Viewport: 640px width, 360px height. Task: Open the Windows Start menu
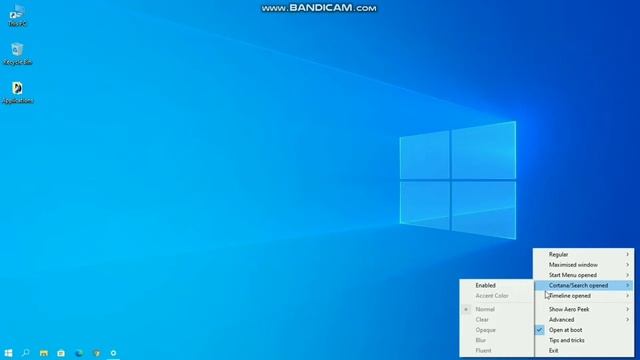point(8,353)
